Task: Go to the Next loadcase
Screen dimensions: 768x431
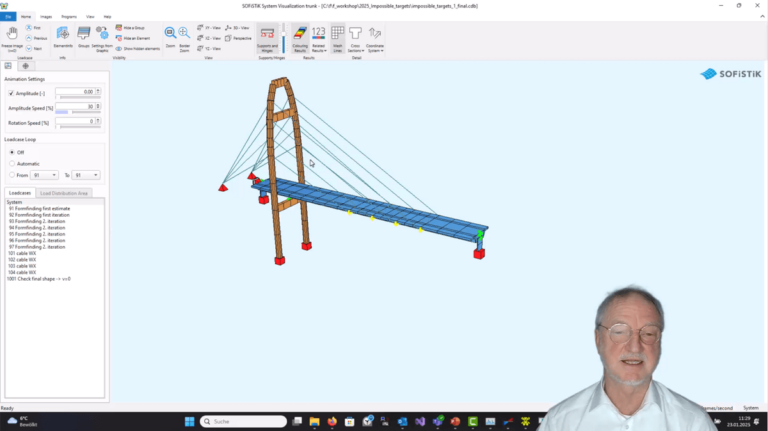Action: click(x=34, y=48)
